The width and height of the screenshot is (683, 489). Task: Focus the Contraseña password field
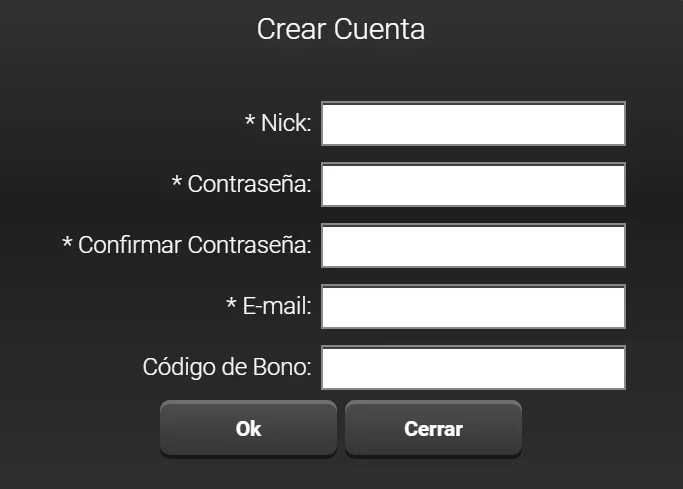pos(473,185)
